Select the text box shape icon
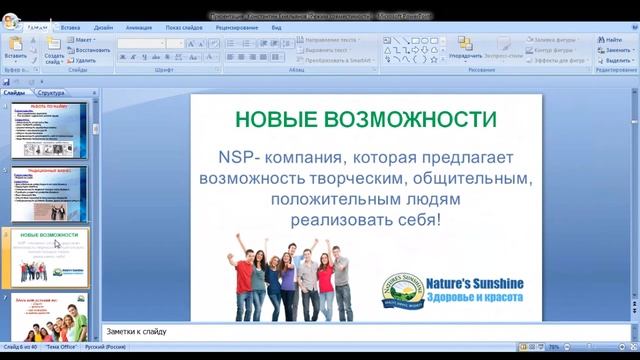640x360 pixels. pyautogui.click(x=387, y=40)
